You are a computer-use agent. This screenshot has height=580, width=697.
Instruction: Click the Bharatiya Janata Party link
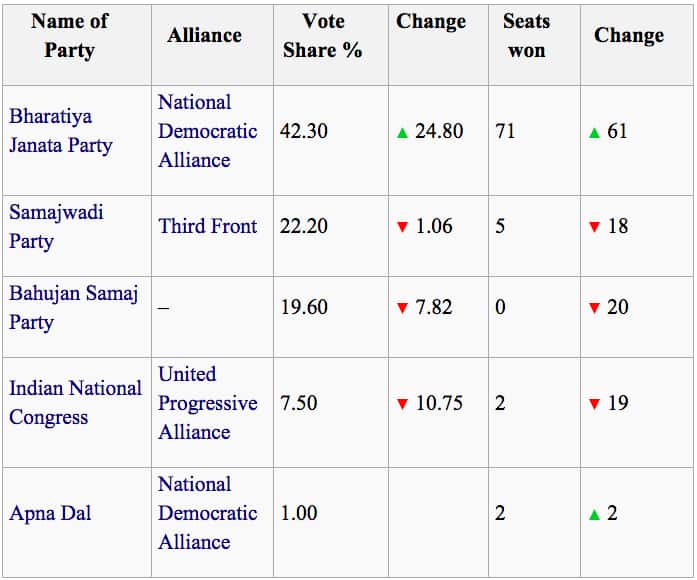pyautogui.click(x=60, y=131)
